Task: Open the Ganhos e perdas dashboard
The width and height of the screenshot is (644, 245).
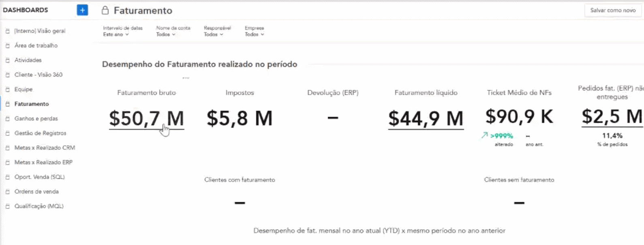Action: 36,118
